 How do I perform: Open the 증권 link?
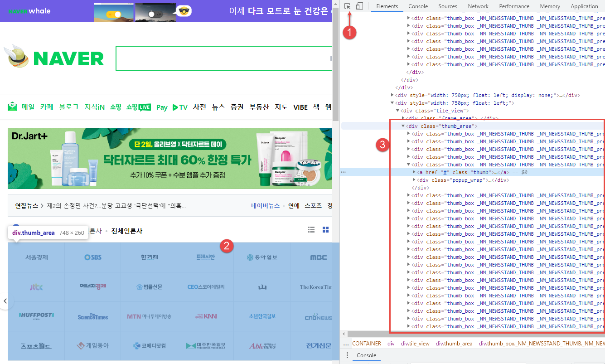pos(237,107)
